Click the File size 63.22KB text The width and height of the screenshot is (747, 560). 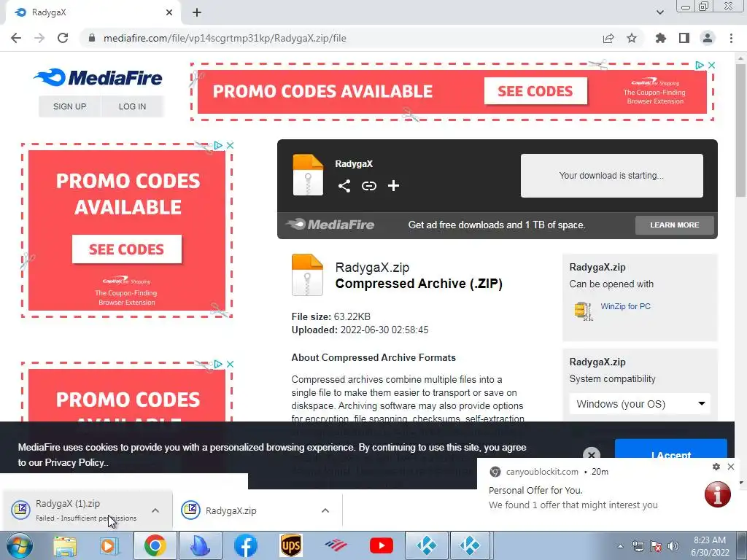click(x=330, y=316)
